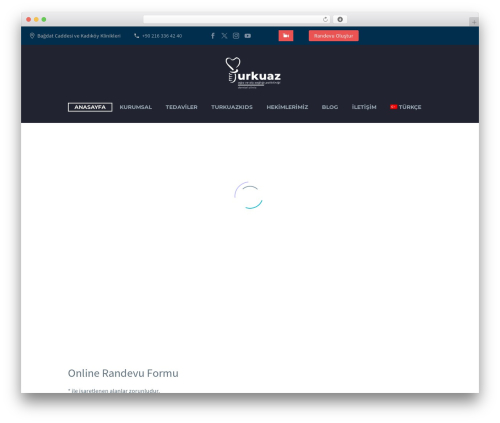Open a new browser tab with plus
The width and height of the screenshot is (500, 423).
[474, 22]
